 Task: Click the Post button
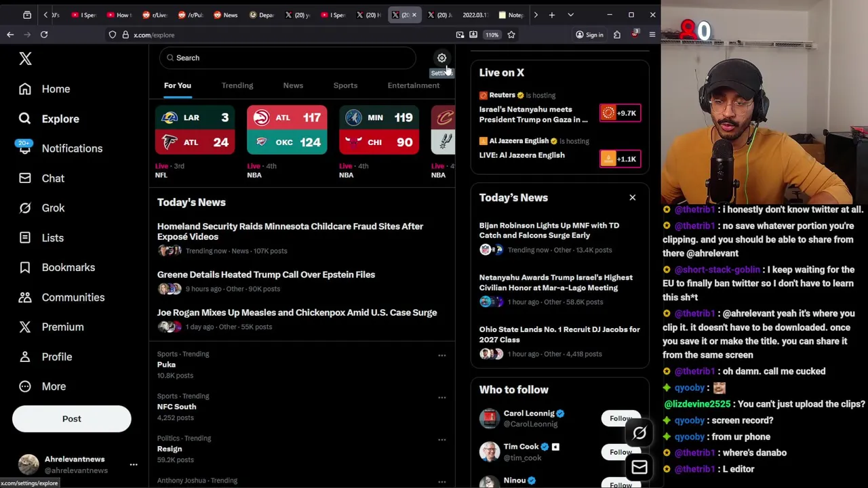(71, 419)
